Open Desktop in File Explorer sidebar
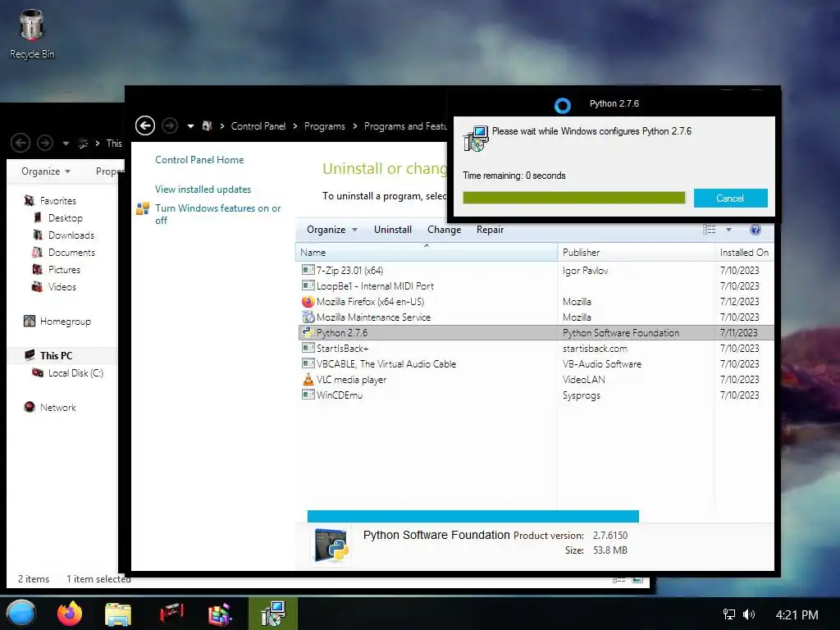The image size is (840, 630). (x=66, y=218)
